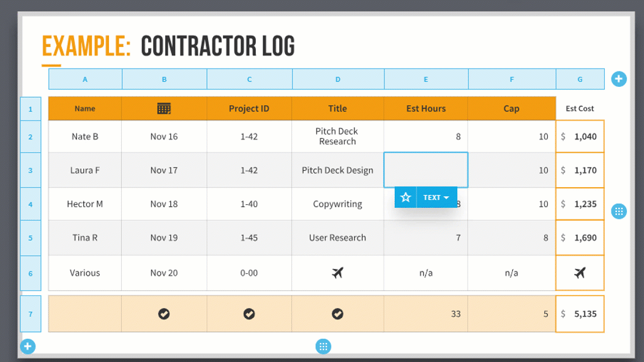Click the plus button at bottom left
The width and height of the screenshot is (644, 362).
(28, 346)
